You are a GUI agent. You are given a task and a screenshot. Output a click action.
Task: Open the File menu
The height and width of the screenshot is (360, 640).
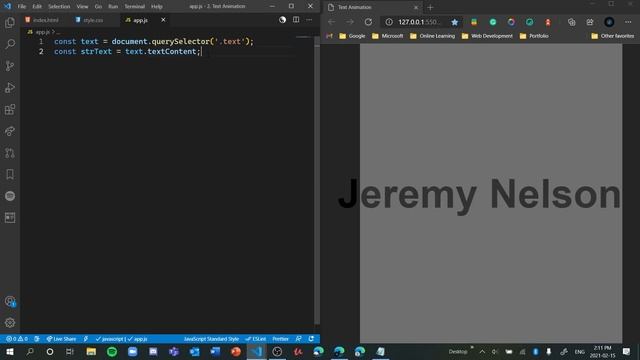pos(22,7)
